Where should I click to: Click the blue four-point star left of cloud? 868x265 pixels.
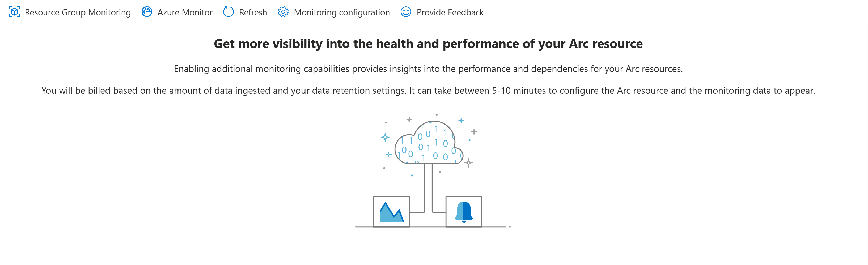[385, 137]
